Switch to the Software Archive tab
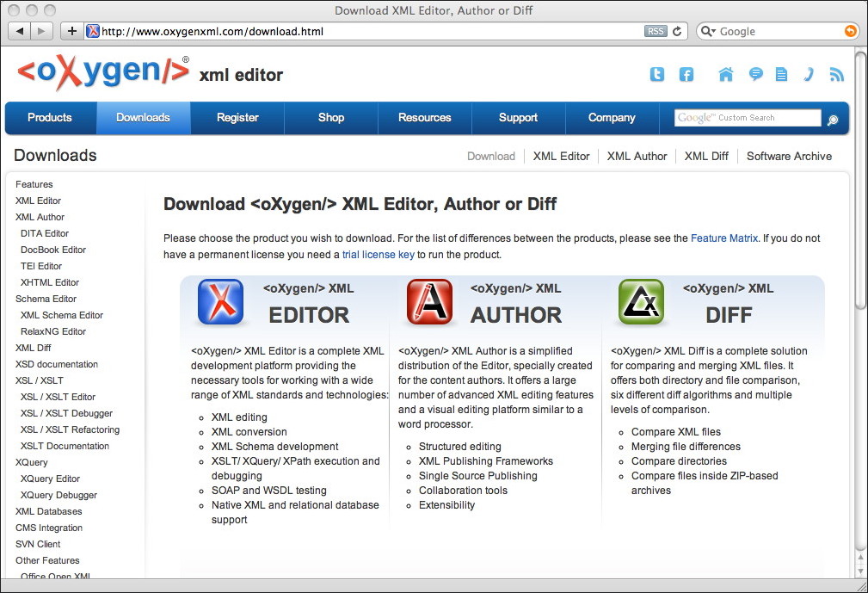This screenshot has height=593, width=868. tap(789, 156)
